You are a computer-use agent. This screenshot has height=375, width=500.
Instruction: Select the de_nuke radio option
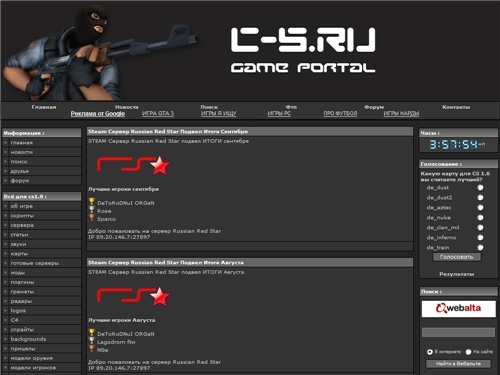click(480, 218)
